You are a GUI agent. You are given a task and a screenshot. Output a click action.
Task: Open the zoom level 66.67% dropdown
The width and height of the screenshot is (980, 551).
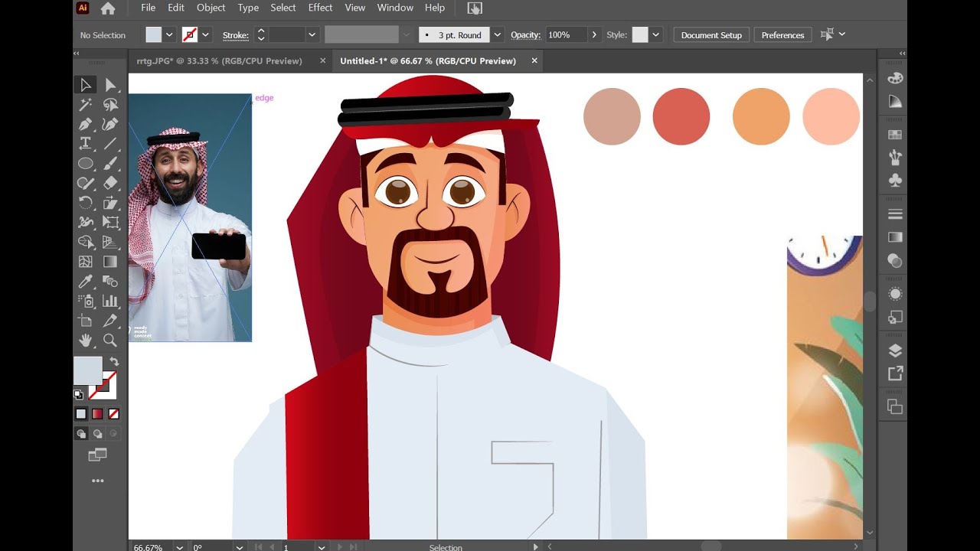tap(180, 547)
